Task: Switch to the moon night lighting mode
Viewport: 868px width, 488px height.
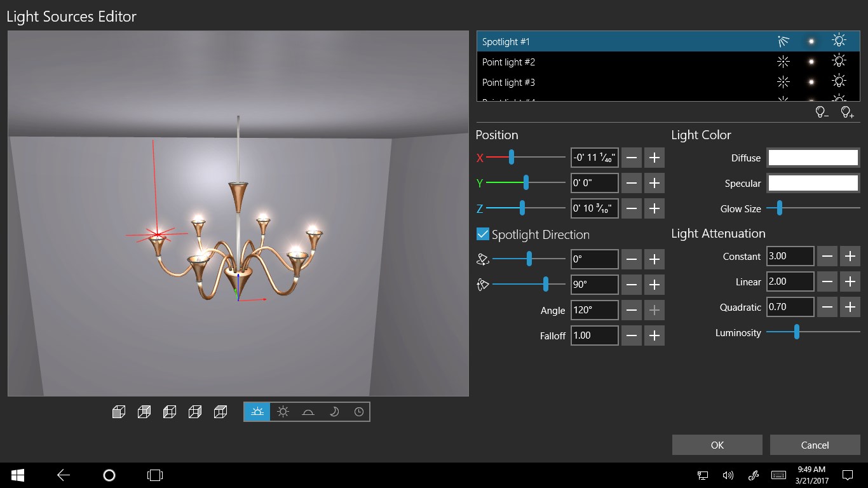Action: tap(334, 411)
